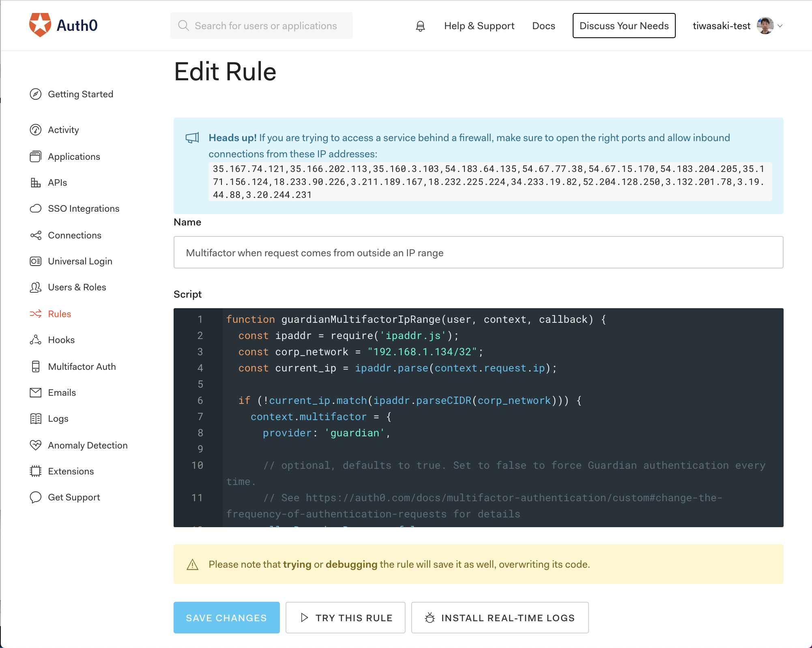Click the Applications window icon
The height and width of the screenshot is (648, 812).
(x=36, y=157)
